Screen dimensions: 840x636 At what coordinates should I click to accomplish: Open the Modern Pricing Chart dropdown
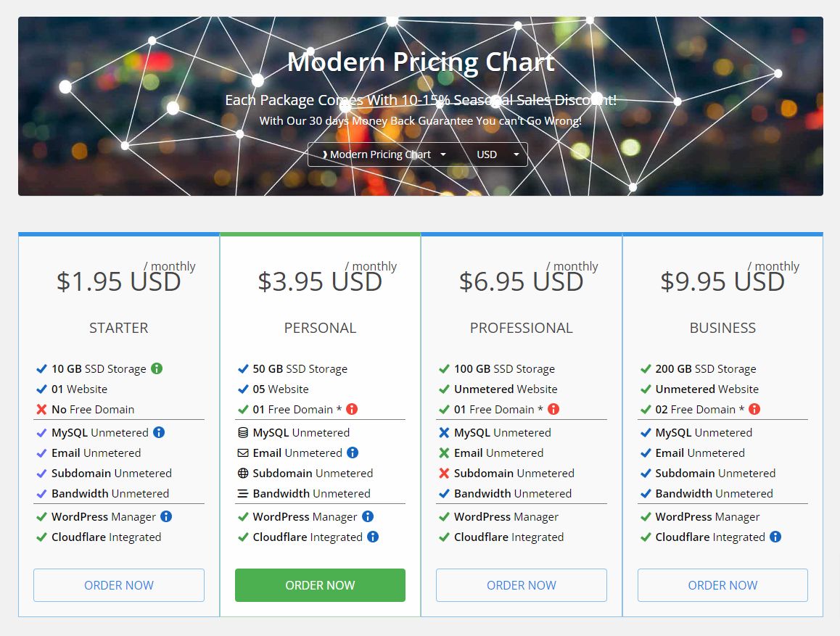[x=384, y=154]
